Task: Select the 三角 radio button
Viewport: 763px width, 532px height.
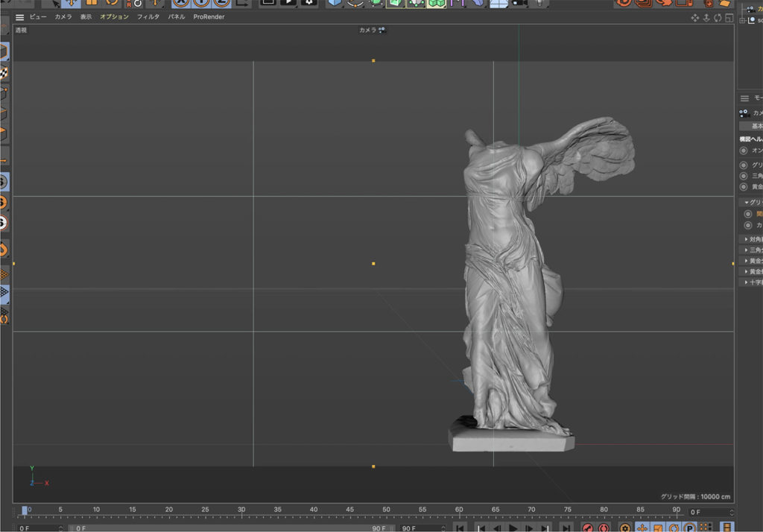Action: point(743,176)
